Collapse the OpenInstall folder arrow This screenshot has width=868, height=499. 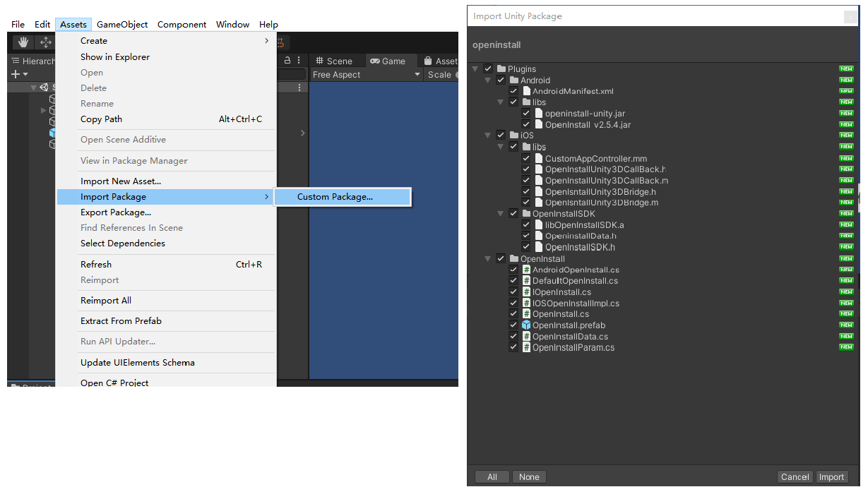(488, 259)
